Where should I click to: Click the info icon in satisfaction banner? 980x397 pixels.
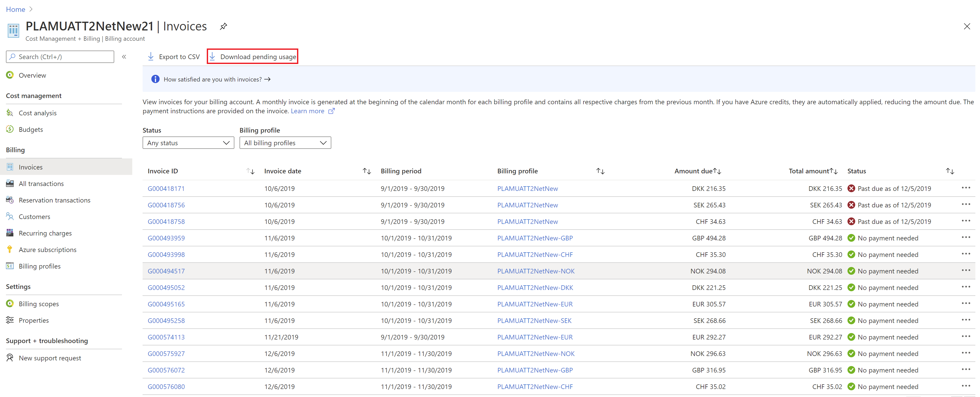pyautogui.click(x=155, y=79)
